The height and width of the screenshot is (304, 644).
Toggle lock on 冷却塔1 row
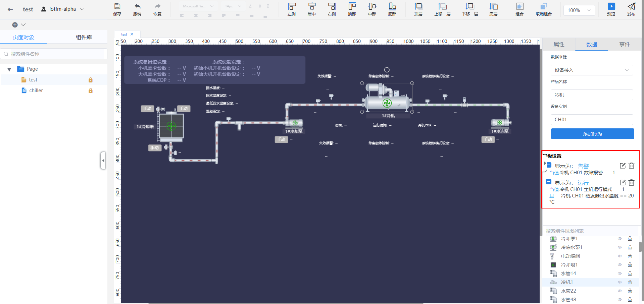click(630, 265)
